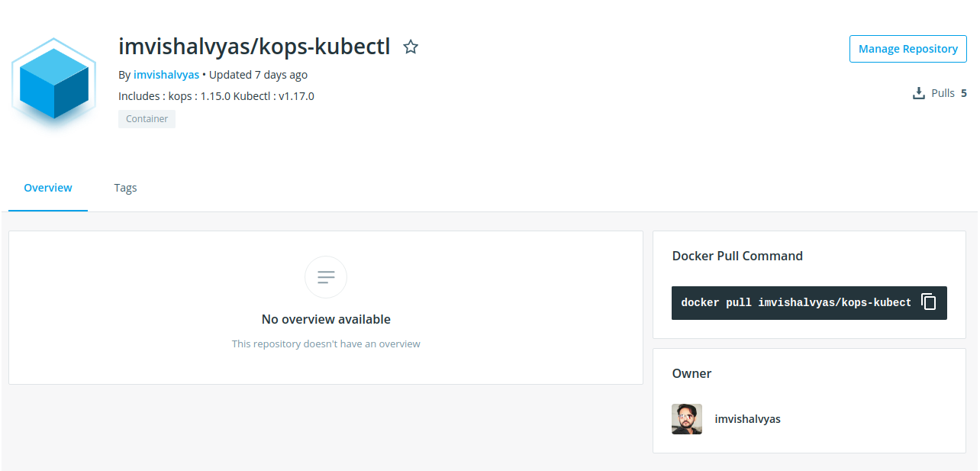The image size is (980, 471).
Task: Copy the docker pull command
Action: (928, 302)
